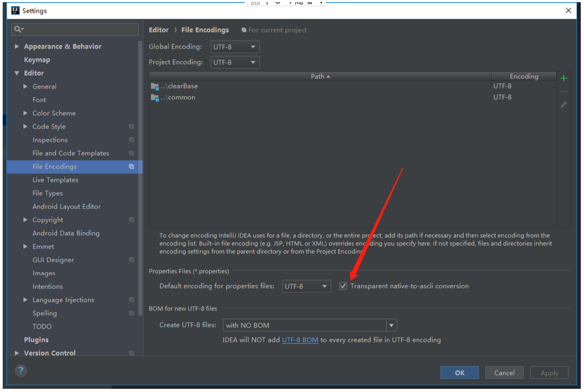
Task: Select the ...\clearBase path row
Action: pos(353,86)
